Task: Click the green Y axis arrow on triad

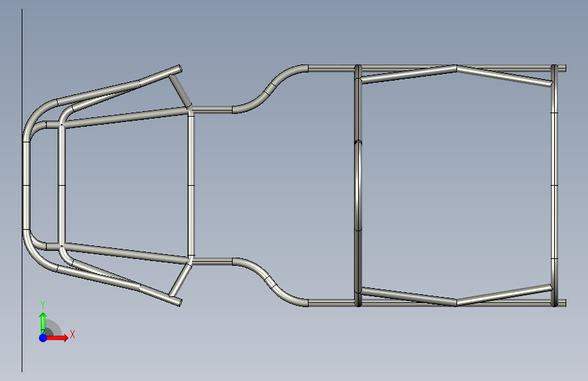Action: click(43, 323)
